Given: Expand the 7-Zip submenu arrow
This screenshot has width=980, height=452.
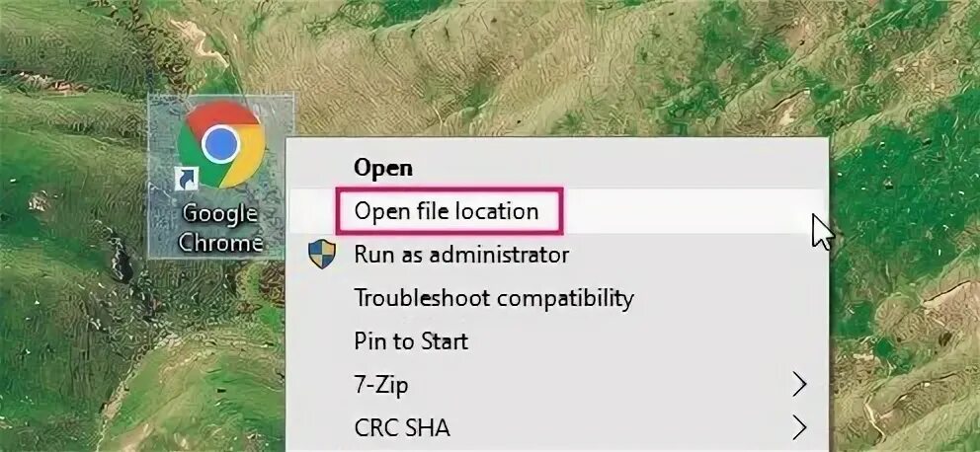Looking at the screenshot, I should click(799, 385).
